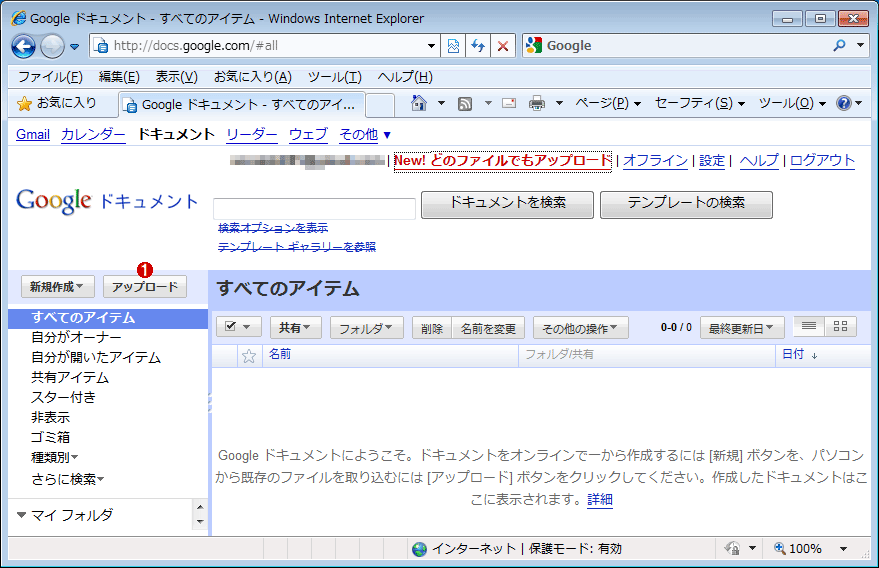Click the document search text field
Image resolution: width=879 pixels, height=568 pixels.
[x=314, y=208]
